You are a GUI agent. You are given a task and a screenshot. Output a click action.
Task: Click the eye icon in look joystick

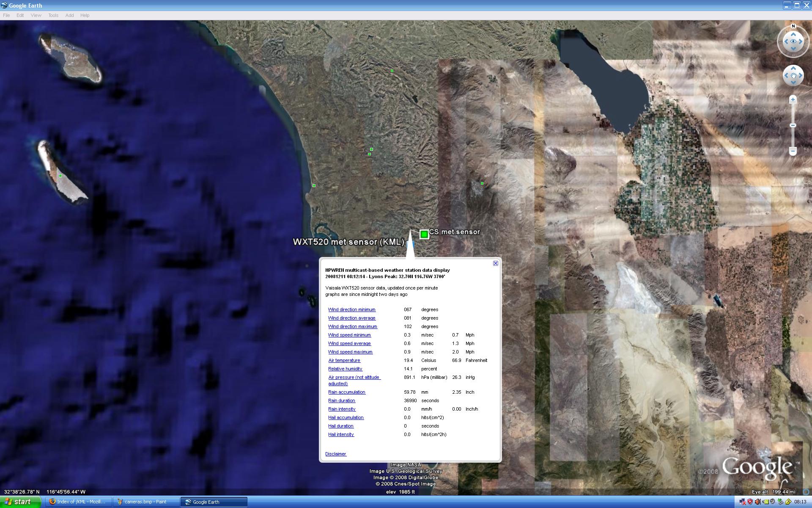(793, 41)
